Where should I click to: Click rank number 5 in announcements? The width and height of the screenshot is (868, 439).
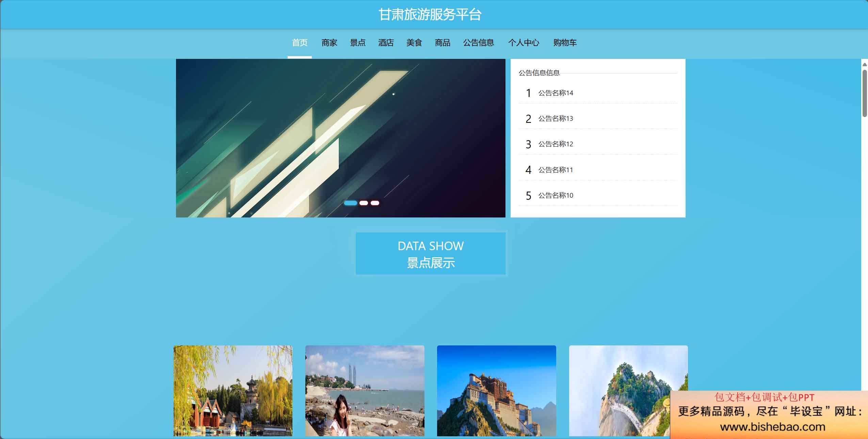coord(528,196)
